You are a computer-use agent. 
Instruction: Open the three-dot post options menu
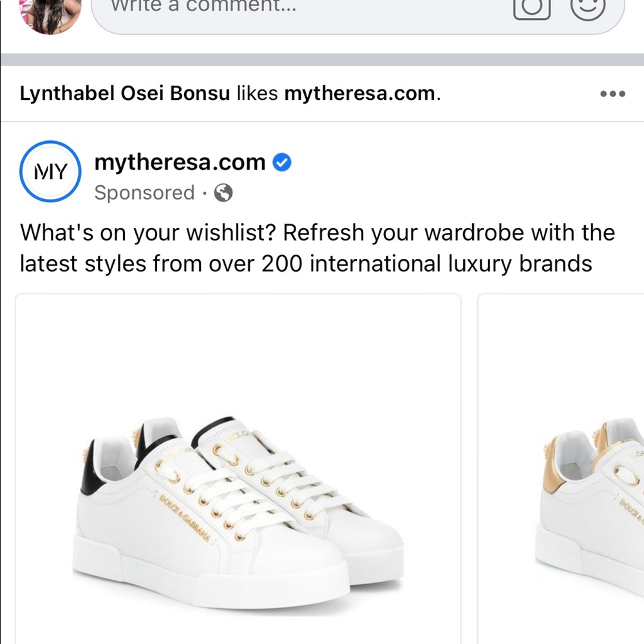612,94
